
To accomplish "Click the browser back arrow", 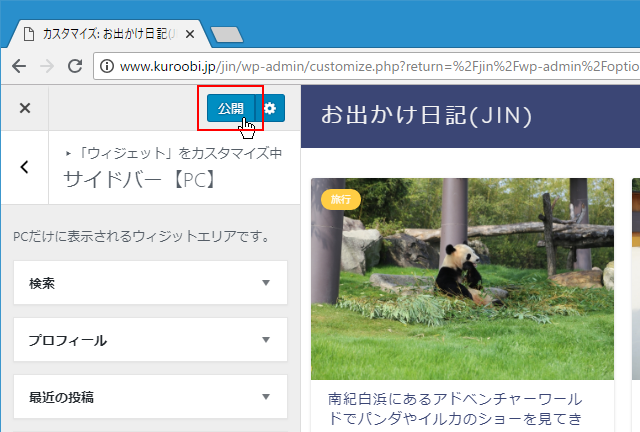I will [19, 66].
